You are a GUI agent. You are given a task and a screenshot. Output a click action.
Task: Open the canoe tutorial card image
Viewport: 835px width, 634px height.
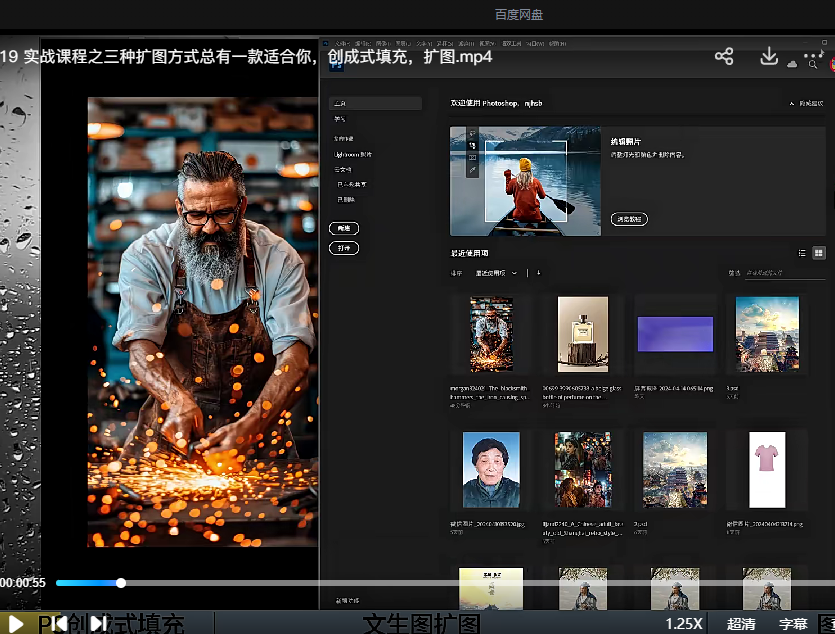coord(525,181)
